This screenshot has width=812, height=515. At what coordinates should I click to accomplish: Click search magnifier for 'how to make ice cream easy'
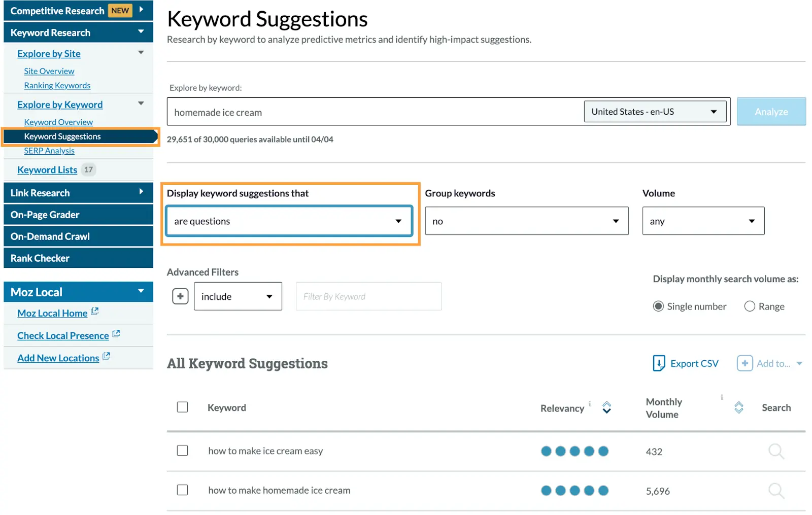tap(775, 451)
